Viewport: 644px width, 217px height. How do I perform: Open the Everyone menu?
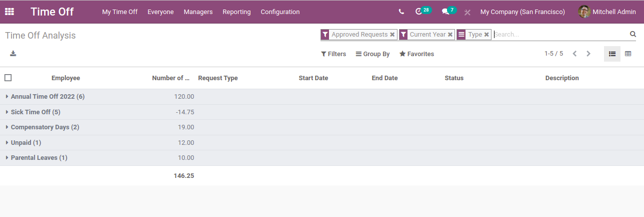tap(160, 12)
